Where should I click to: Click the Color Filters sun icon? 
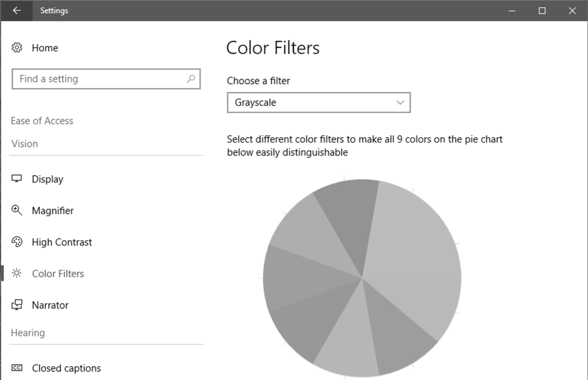click(x=16, y=273)
